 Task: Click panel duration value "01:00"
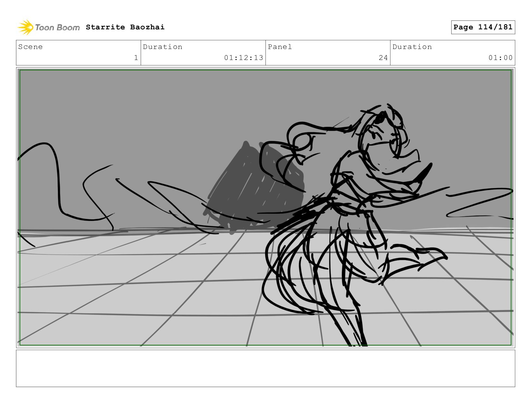(x=500, y=58)
